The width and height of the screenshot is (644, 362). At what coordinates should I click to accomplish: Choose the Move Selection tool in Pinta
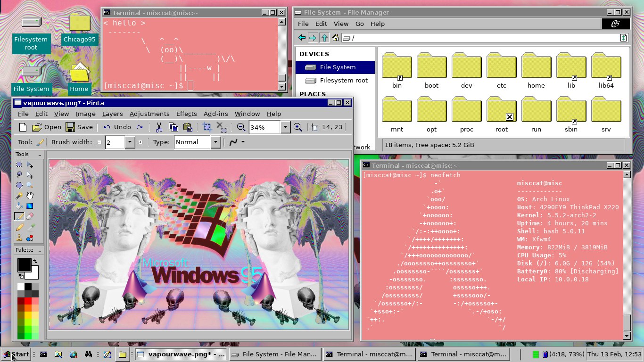(30, 175)
